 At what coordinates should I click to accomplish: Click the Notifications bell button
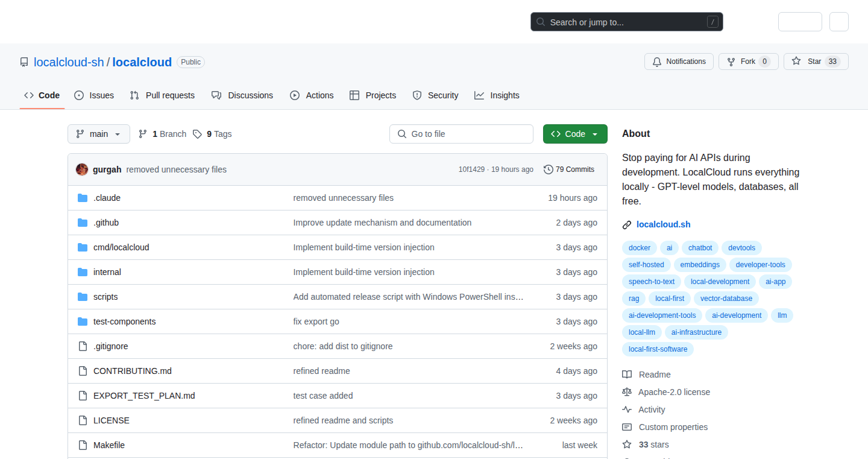click(x=679, y=62)
